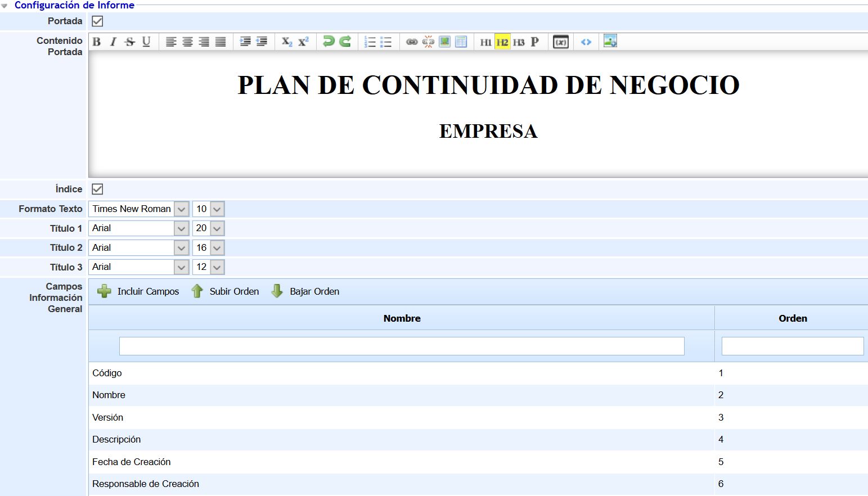Viewport: 868px width, 496px height.
Task: Select the italic formatting icon
Action: pyautogui.click(x=113, y=41)
